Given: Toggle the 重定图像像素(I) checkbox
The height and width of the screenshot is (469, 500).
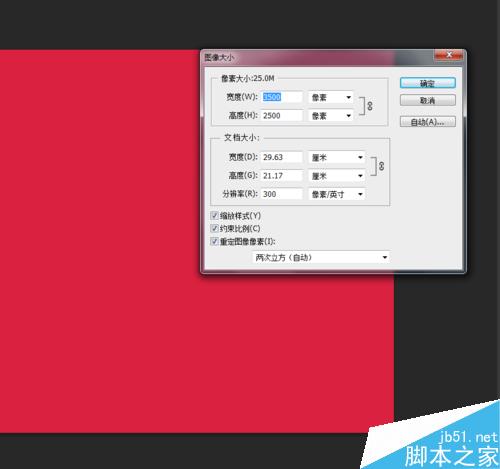Looking at the screenshot, I should (214, 241).
